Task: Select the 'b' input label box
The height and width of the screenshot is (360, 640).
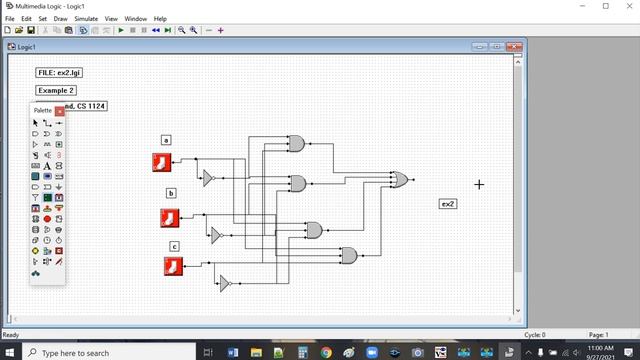Action: 171,193
